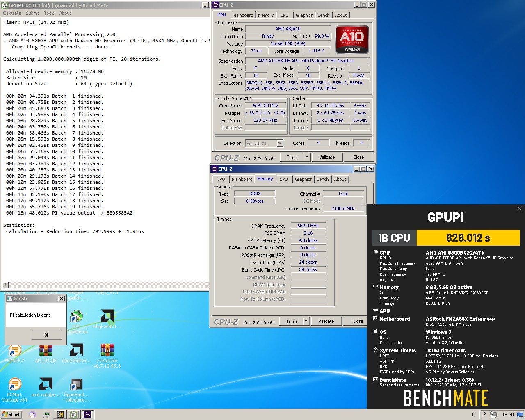Click the GPUPI pi taskbar button
Image resolution: width=525 pixels, height=420 pixels.
click(x=73, y=415)
